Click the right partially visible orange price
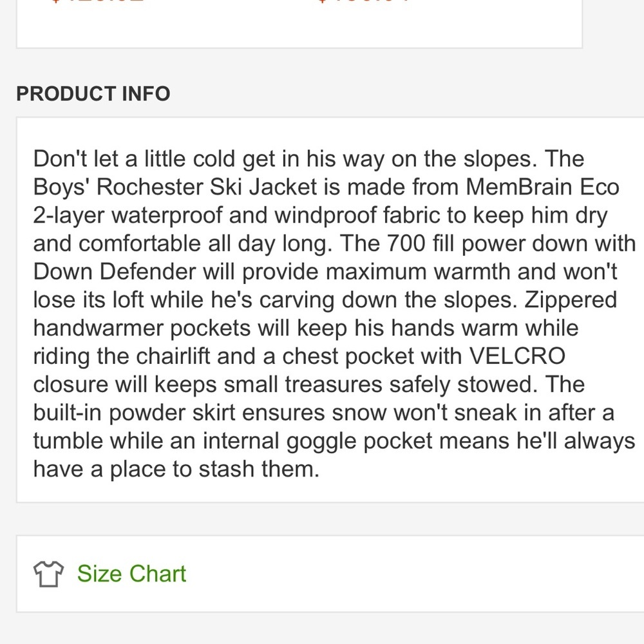The width and height of the screenshot is (644, 644). (364, 2)
